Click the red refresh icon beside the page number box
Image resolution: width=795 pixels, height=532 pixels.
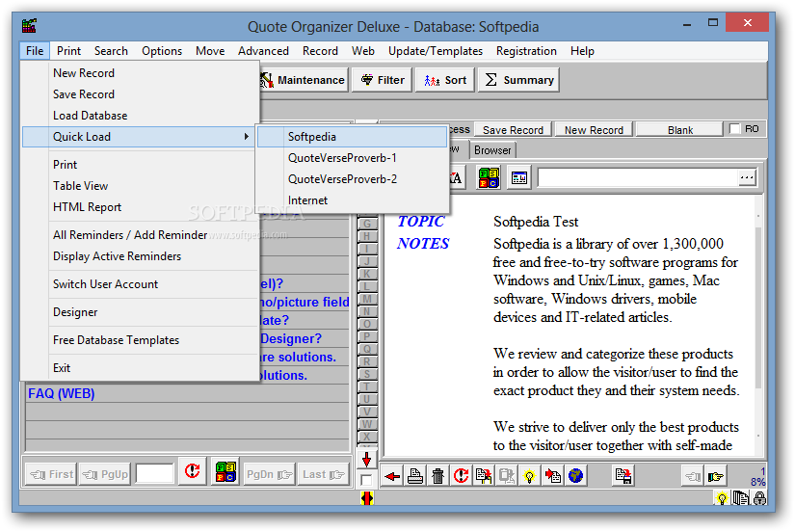tap(192, 472)
